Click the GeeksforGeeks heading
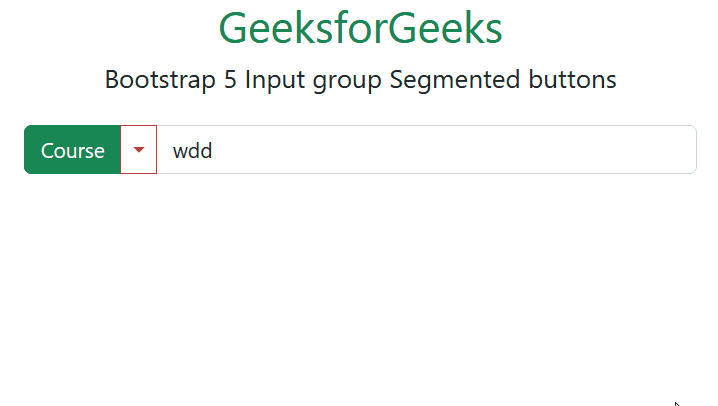Image resolution: width=718 pixels, height=406 pixels. point(360,29)
